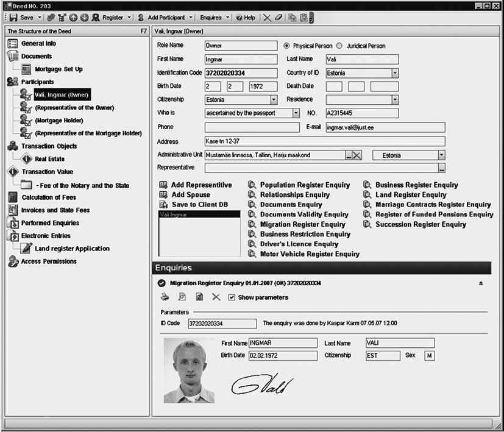Screen dimensions: 504x432
Task: Click the Access Permissions icon
Action: [x=13, y=261]
